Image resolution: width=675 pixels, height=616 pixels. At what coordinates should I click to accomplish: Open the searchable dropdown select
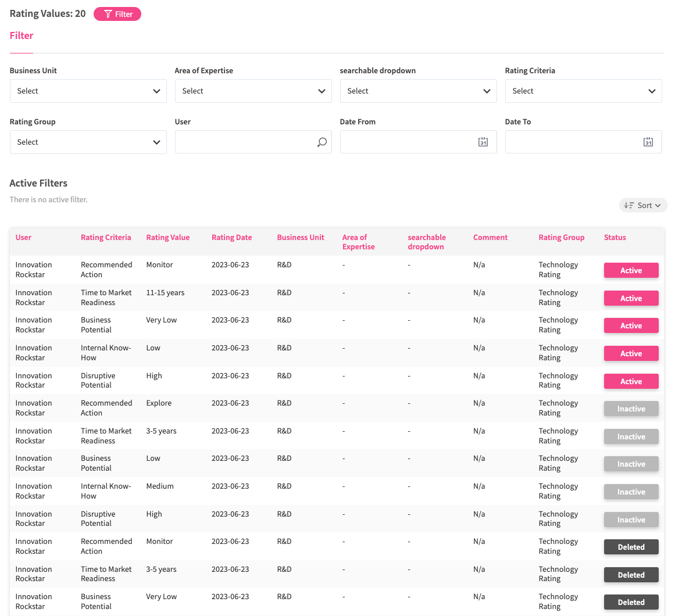[418, 91]
